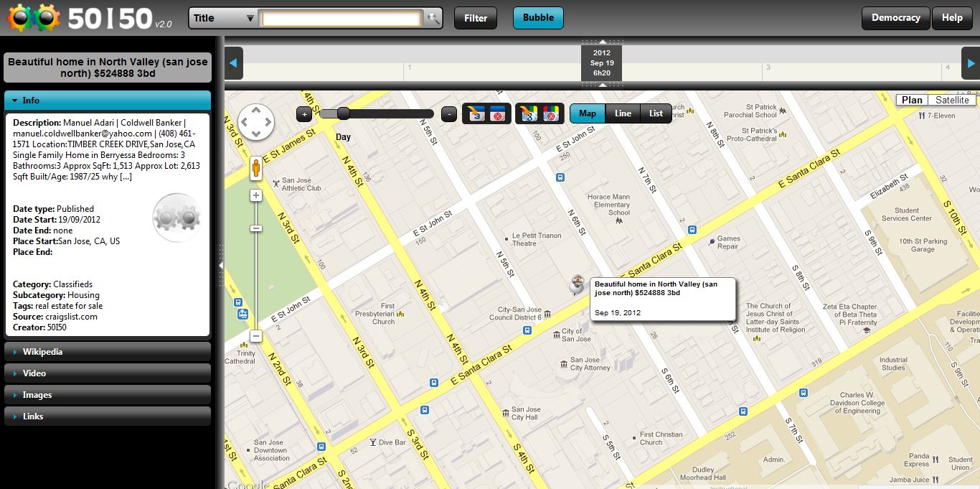The width and height of the screenshot is (980, 489).
Task: Select the Map view tab
Action: point(588,113)
